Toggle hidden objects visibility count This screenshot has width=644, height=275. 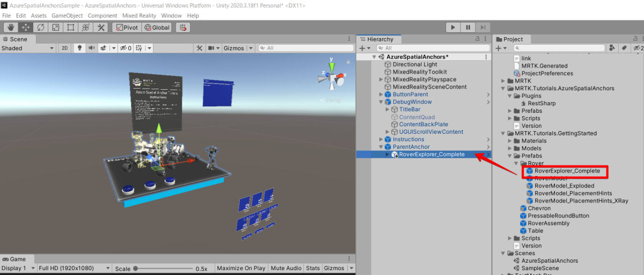point(126,48)
